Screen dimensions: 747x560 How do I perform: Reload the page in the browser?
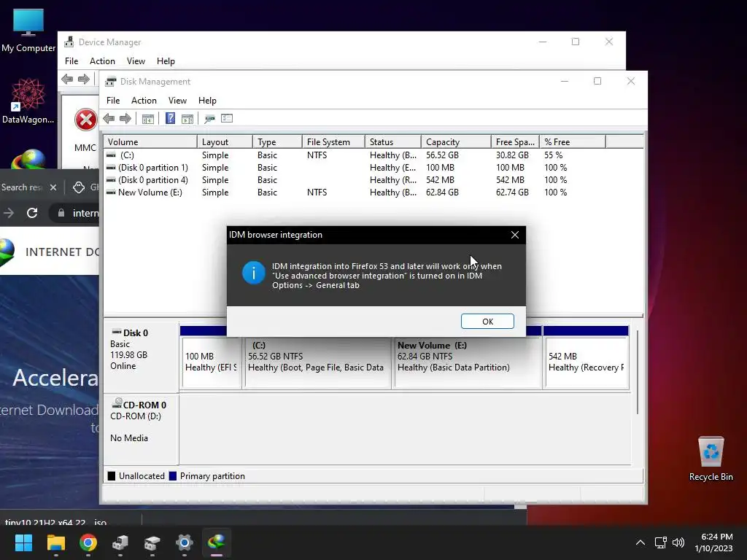(x=32, y=213)
